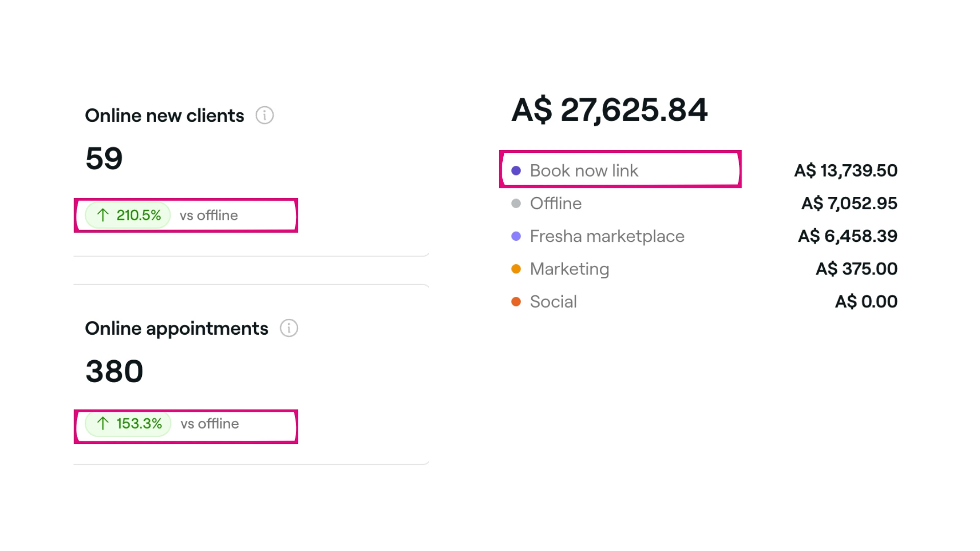Viewport: 980px width, 551px height.
Task: Click the 59 online new clients value
Action: [104, 158]
